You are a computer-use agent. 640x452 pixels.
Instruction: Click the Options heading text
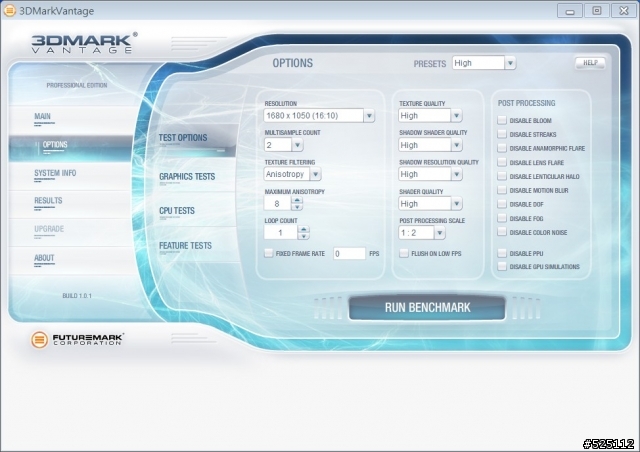pos(293,63)
